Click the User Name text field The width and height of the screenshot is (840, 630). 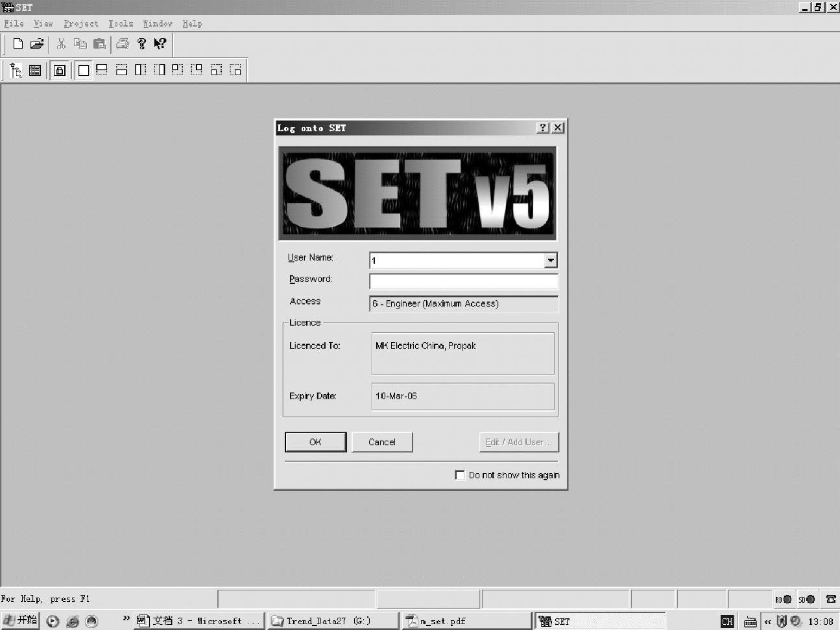pos(457,261)
